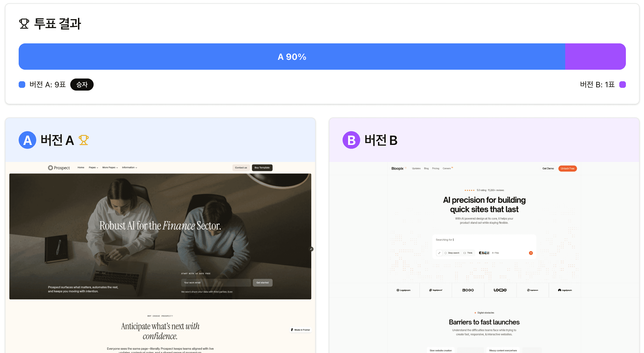This screenshot has height=353, width=644.
Task: Toggle the Think mode option
Action: (x=468, y=253)
